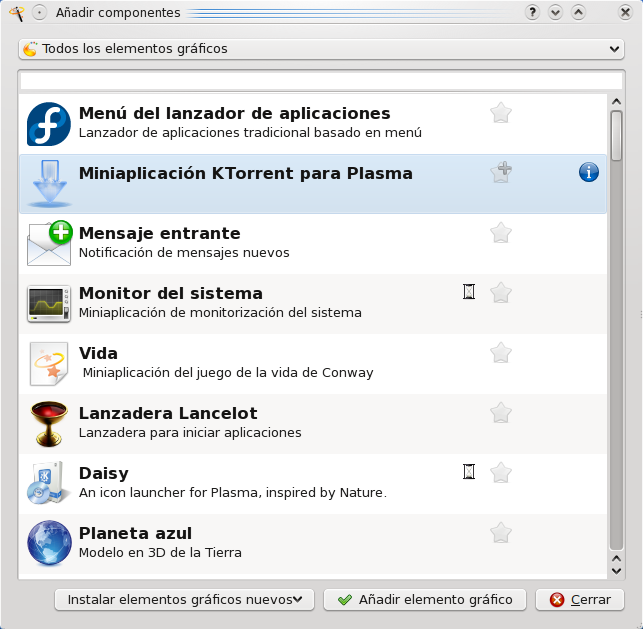Click the KTorrent download arrow icon

tap(49, 183)
